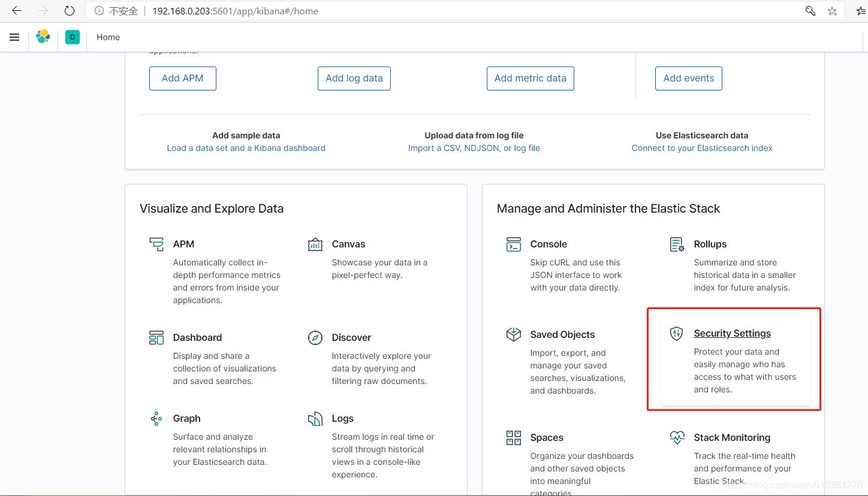Click the Upload data from log file heading
868x496 pixels.
tap(474, 135)
